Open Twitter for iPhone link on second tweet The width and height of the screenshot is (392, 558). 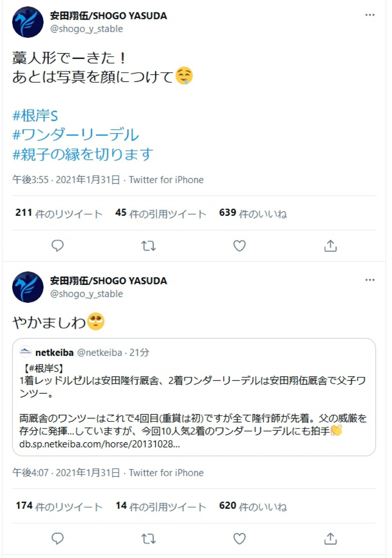tap(166, 473)
